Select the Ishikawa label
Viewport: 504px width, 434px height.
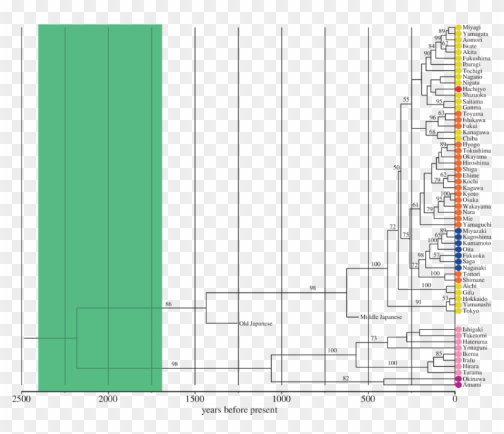click(474, 120)
